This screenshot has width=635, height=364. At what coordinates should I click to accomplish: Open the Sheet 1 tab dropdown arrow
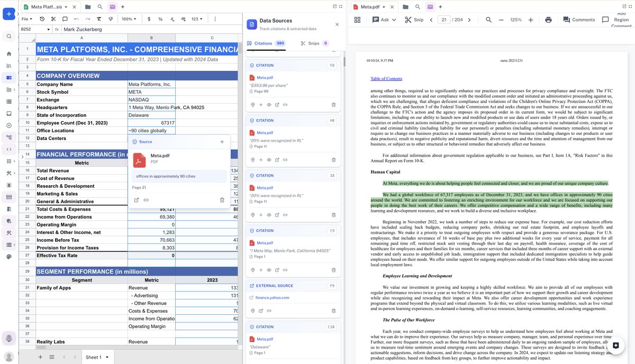pos(107,357)
